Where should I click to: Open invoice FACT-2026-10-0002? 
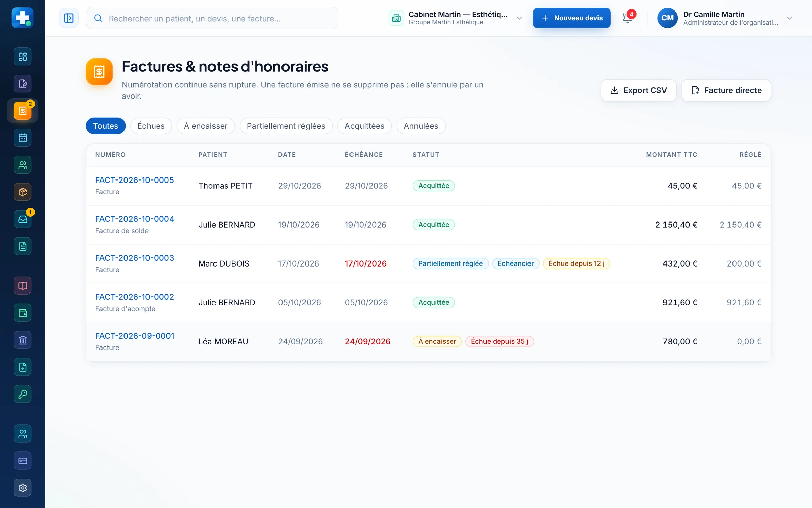134,297
